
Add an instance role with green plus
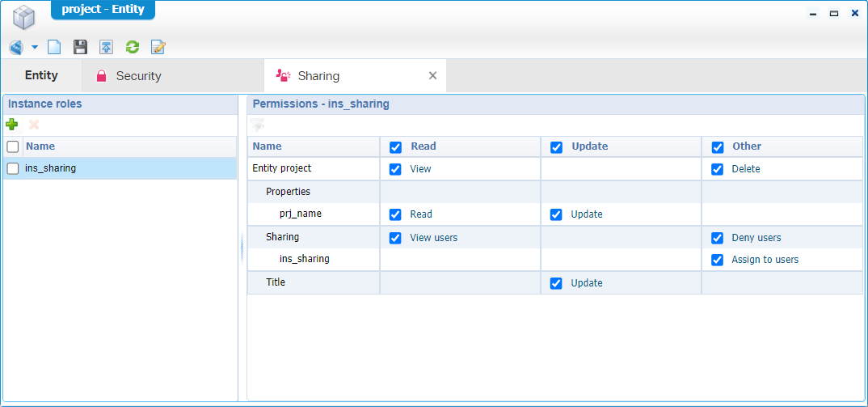pos(12,125)
